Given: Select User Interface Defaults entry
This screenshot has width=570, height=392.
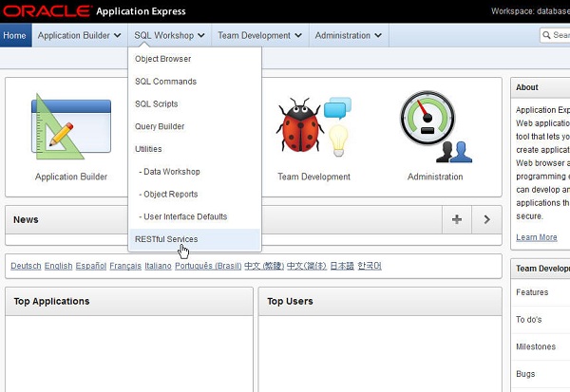Looking at the screenshot, I should pos(195,216).
